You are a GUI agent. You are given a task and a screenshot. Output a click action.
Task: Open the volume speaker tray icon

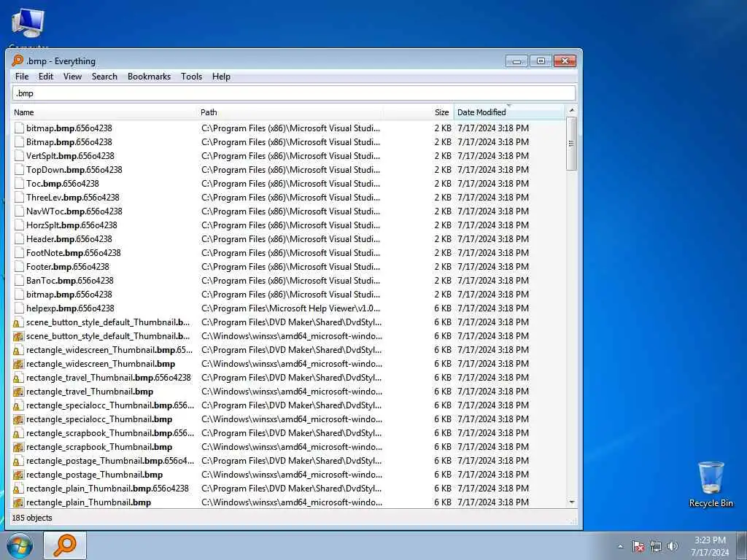672,546
